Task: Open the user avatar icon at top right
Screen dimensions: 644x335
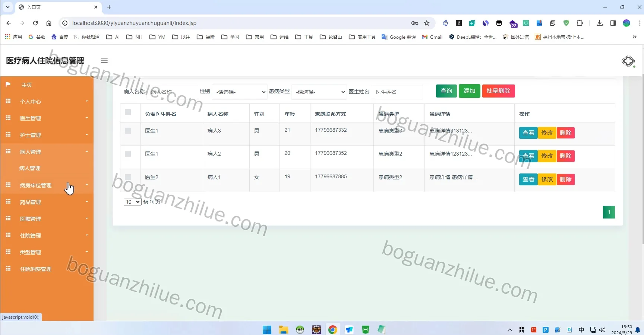Action: pos(628,61)
